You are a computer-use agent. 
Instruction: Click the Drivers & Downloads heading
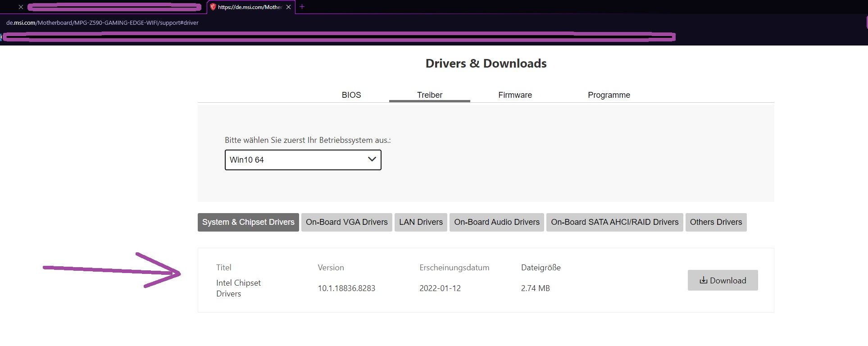[x=486, y=64]
